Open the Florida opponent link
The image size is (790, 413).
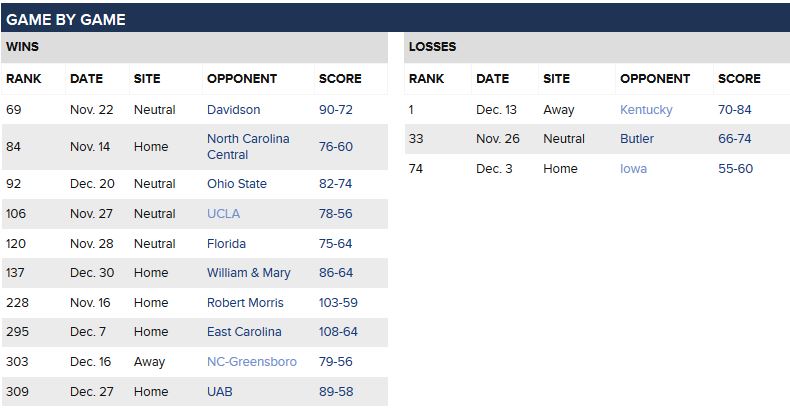click(x=226, y=244)
